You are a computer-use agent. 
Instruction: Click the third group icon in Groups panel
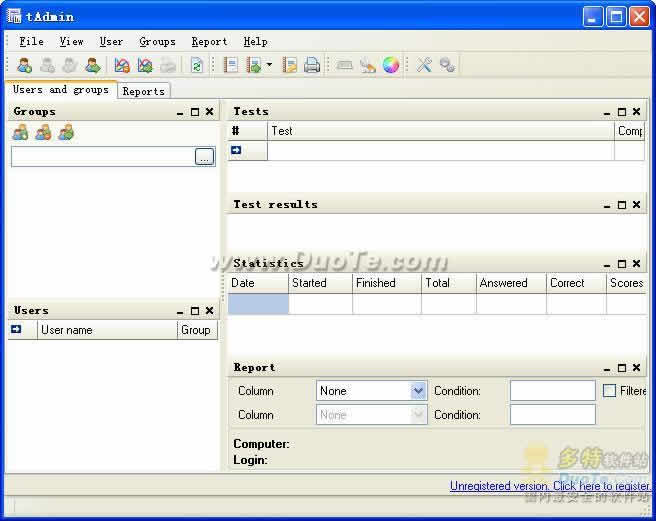coord(66,133)
